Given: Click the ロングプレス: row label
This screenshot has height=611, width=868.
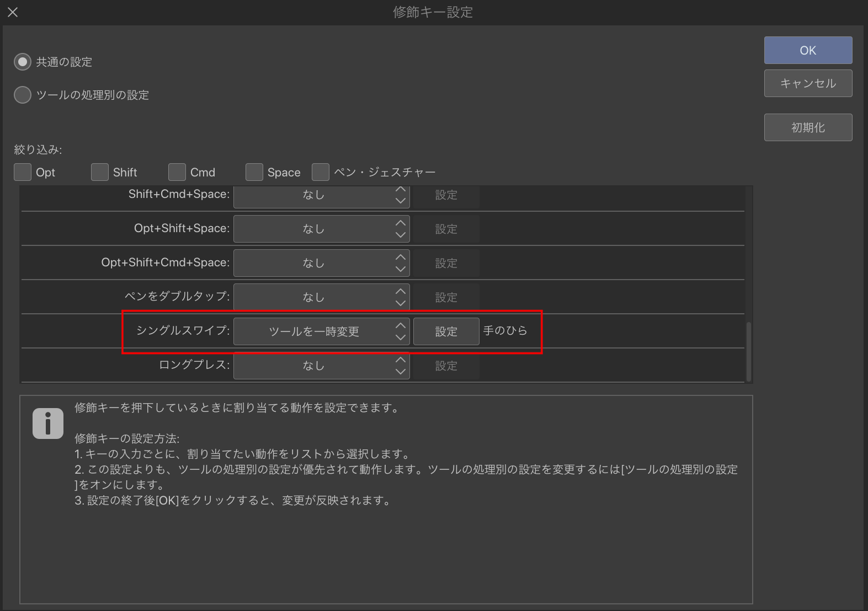Looking at the screenshot, I should tap(194, 365).
